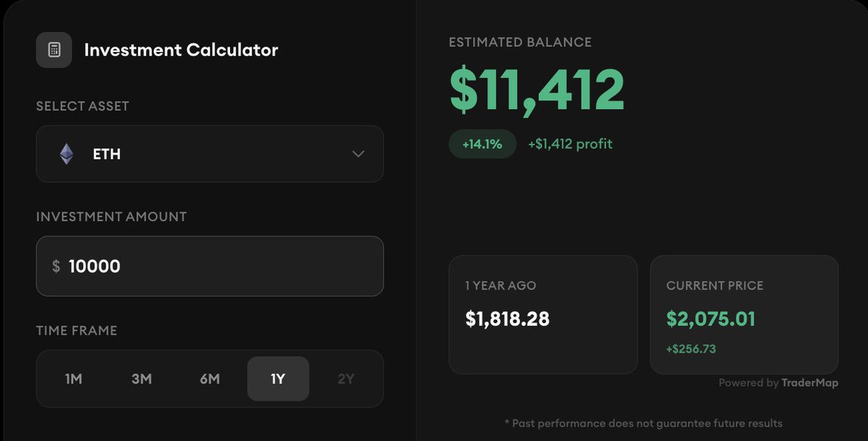Select the 1 Year Ago price card

(542, 314)
